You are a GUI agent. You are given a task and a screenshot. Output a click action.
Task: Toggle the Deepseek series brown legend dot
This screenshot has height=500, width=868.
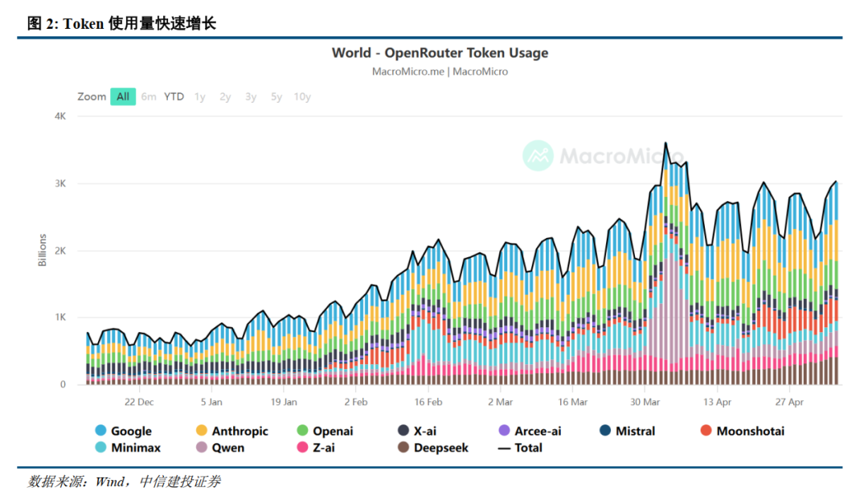coord(403,447)
